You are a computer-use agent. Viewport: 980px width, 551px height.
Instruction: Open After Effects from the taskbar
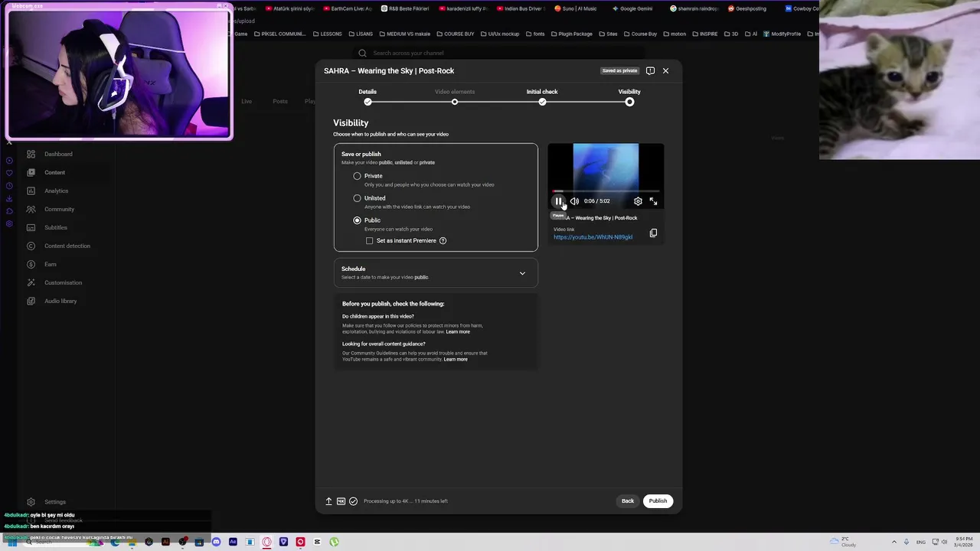(233, 542)
